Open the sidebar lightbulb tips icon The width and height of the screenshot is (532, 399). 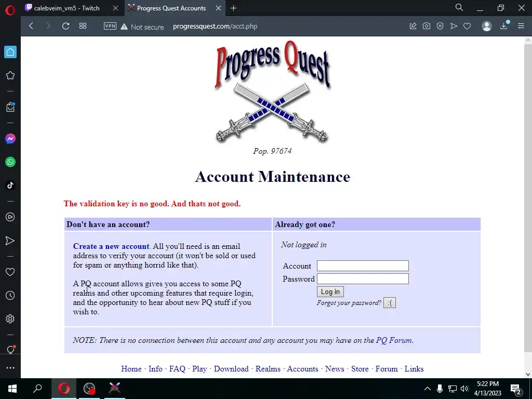pyautogui.click(x=10, y=350)
